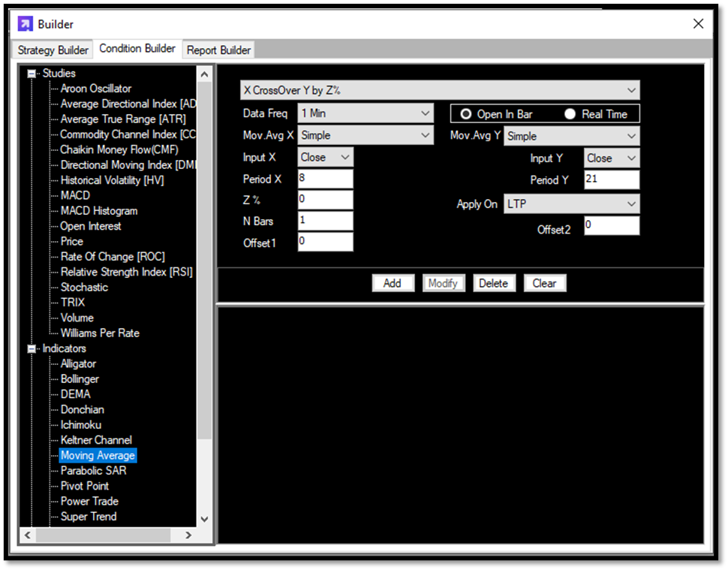Select the Ichimoku indicator
Image resolution: width=728 pixels, height=570 pixels.
[81, 426]
